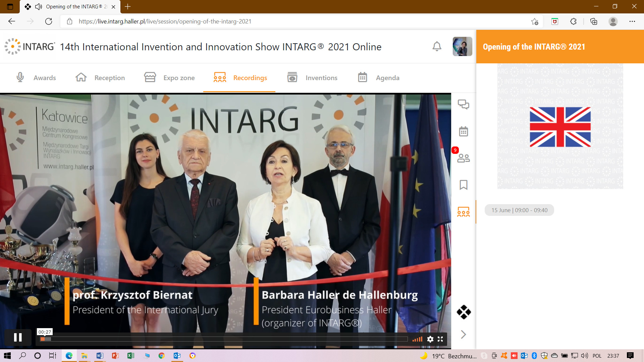Add this page to favorites
This screenshot has width=644, height=362.
[535, 21]
